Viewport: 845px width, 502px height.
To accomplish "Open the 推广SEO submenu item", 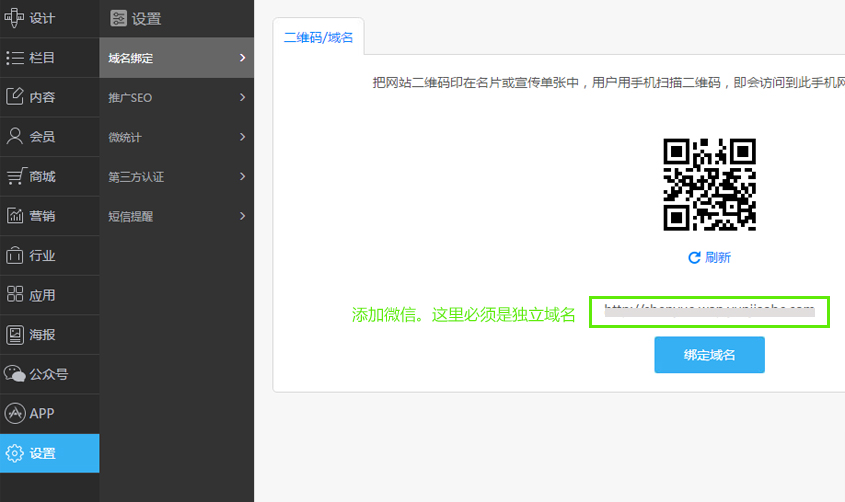I will 176,97.
